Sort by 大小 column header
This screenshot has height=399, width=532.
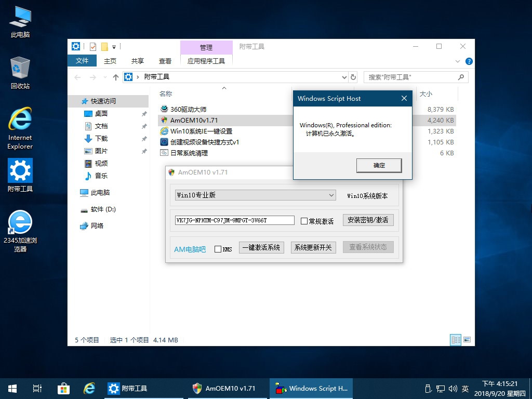[x=426, y=94]
